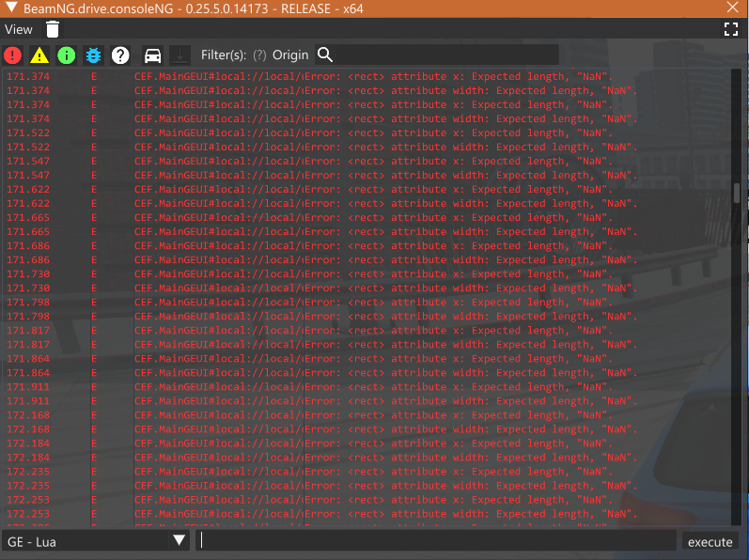Focus the filter search text field

tap(446, 54)
